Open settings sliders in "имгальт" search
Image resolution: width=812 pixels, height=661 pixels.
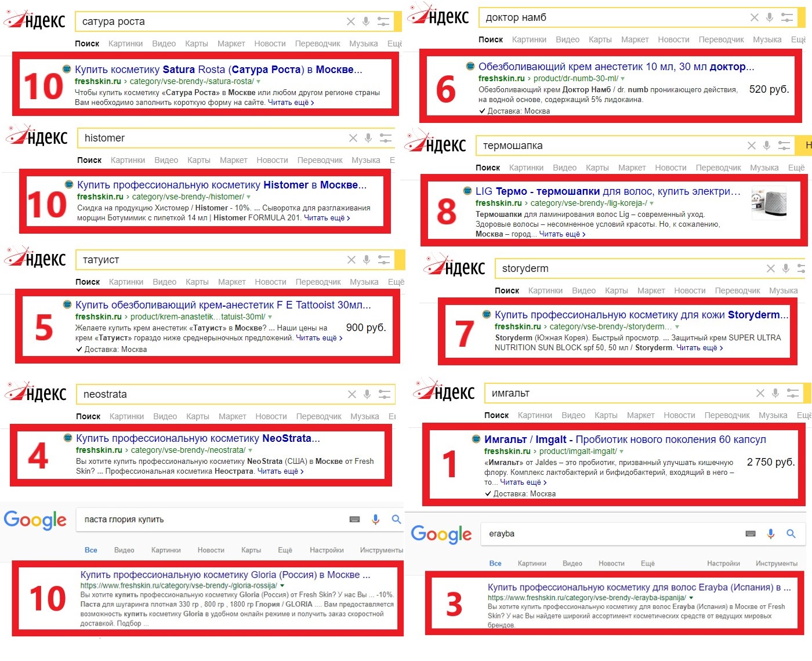[x=793, y=393]
